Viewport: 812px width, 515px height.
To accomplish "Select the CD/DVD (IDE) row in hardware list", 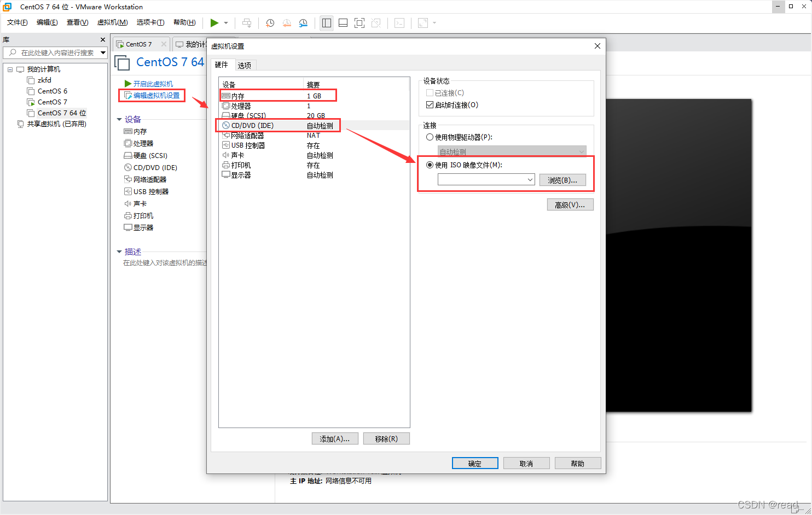I will pos(314,125).
